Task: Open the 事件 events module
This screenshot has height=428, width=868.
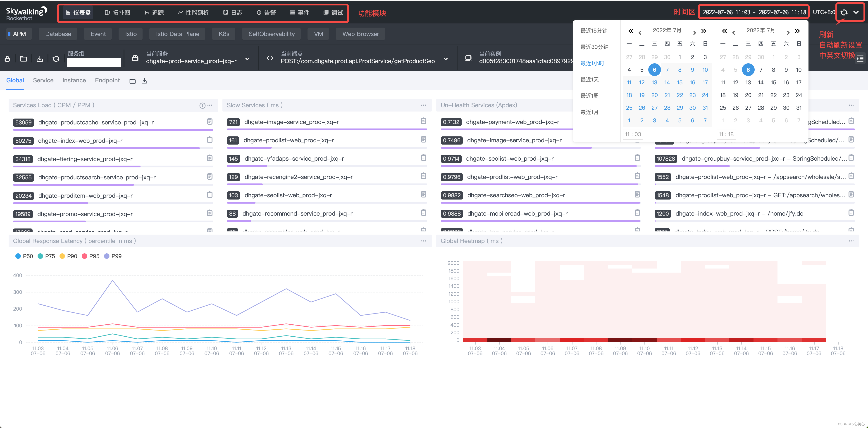Action: pyautogui.click(x=300, y=13)
